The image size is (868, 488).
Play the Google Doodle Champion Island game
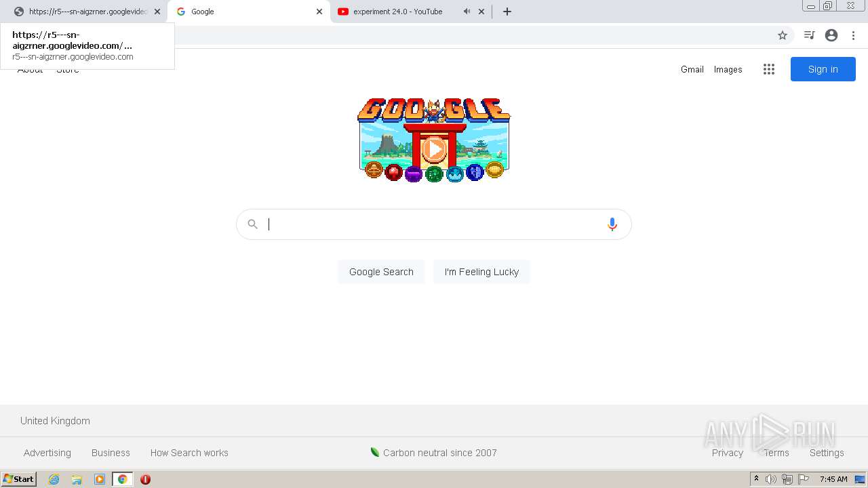point(434,149)
